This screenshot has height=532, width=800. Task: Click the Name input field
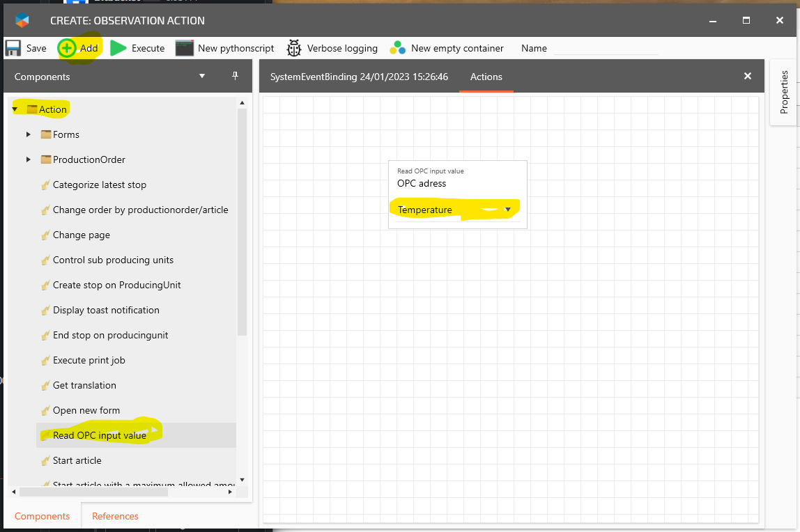pyautogui.click(x=605, y=48)
